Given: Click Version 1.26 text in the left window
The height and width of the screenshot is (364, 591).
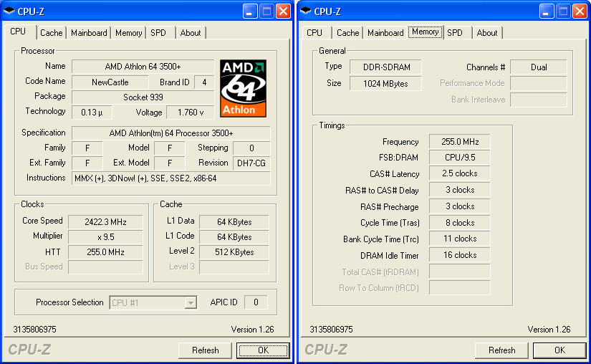Looking at the screenshot, I should [x=253, y=330].
